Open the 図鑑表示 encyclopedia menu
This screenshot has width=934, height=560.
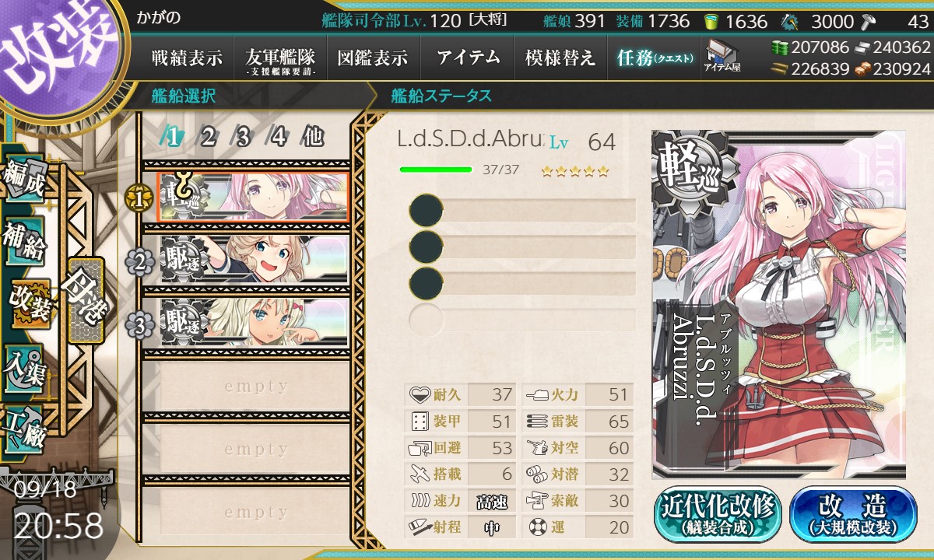[x=373, y=58]
